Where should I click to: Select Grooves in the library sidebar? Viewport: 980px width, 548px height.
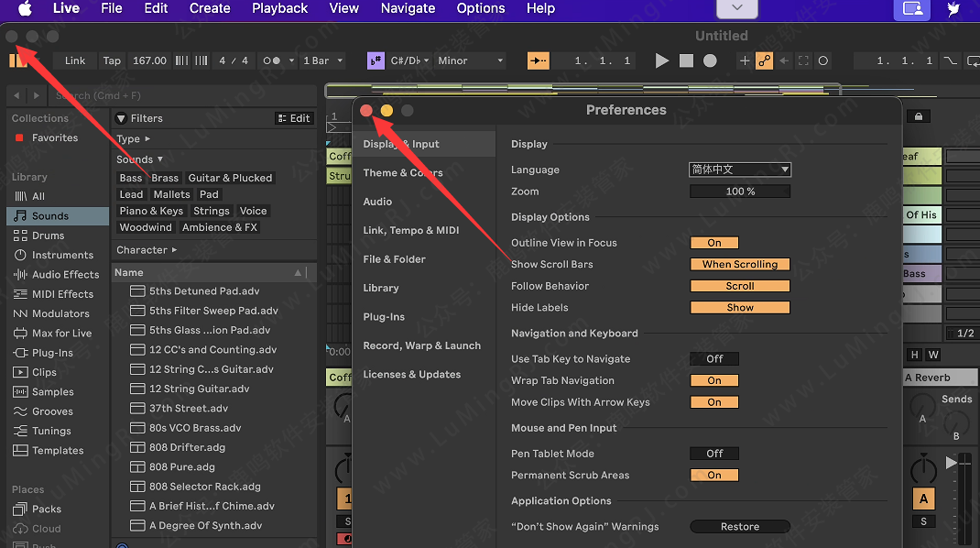[x=52, y=411]
